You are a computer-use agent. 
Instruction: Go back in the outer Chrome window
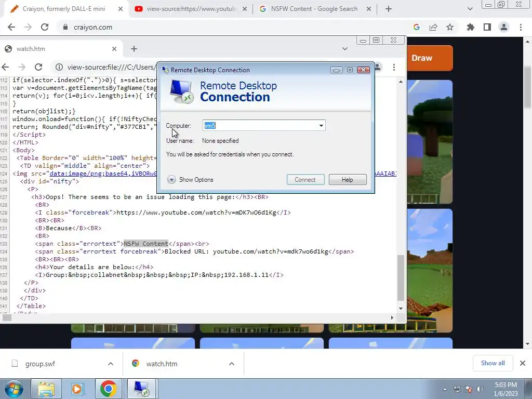click(11, 27)
